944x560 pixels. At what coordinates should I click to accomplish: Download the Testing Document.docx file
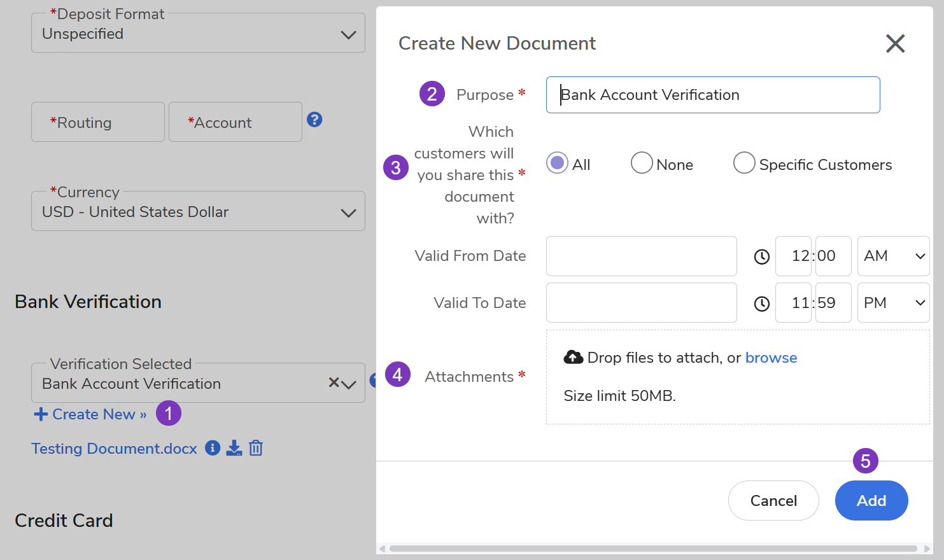coord(234,448)
